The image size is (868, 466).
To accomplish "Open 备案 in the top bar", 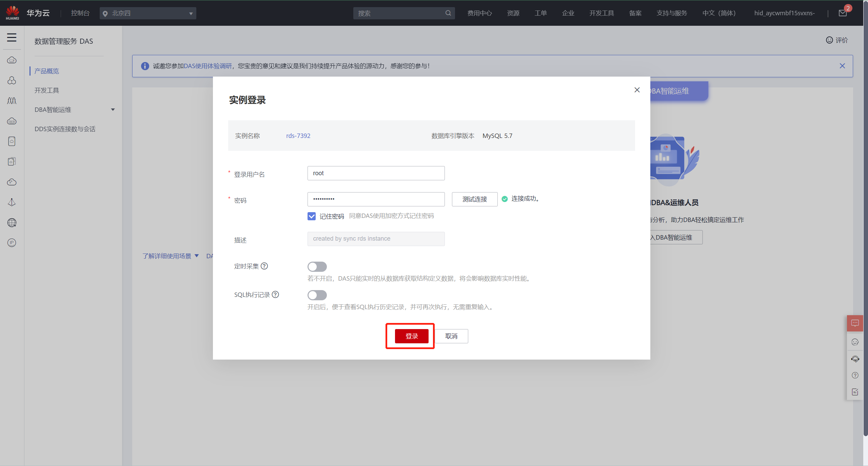I will [635, 13].
